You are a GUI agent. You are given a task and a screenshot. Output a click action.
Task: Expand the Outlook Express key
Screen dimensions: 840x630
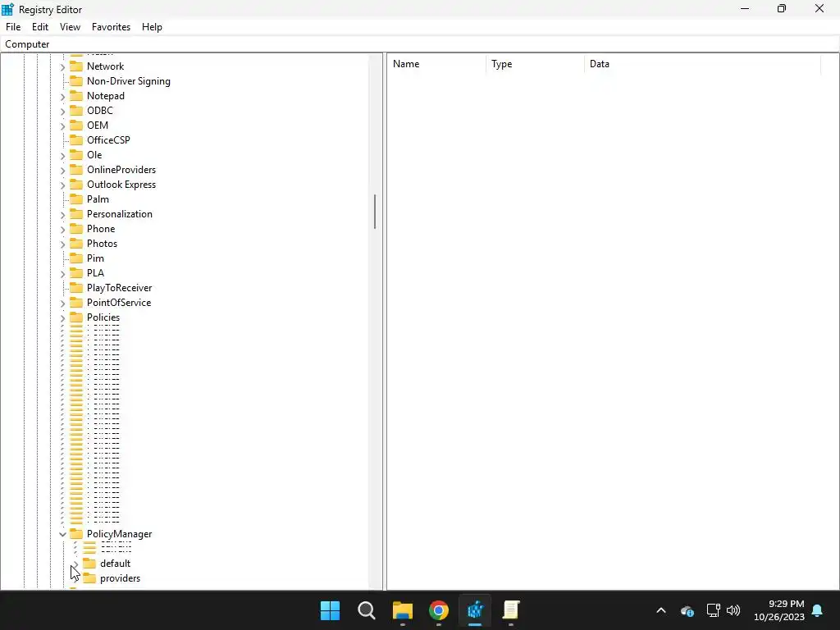coord(62,185)
